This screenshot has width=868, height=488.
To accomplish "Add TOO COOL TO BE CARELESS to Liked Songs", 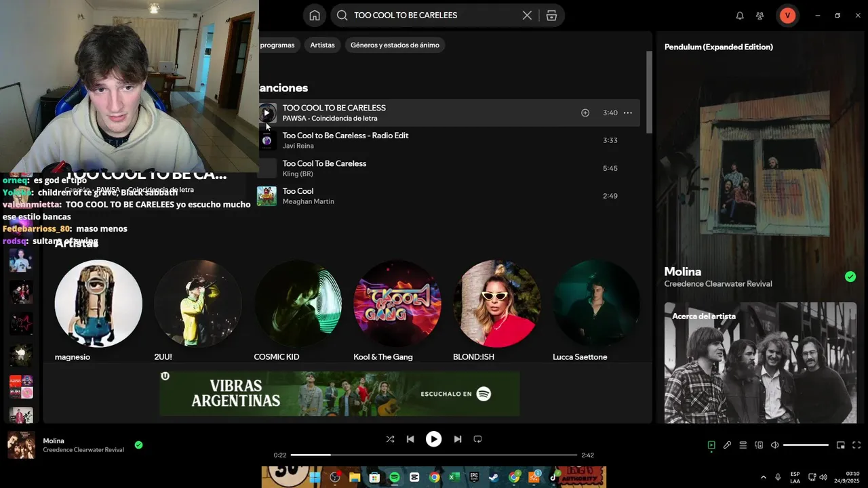I will [x=585, y=113].
